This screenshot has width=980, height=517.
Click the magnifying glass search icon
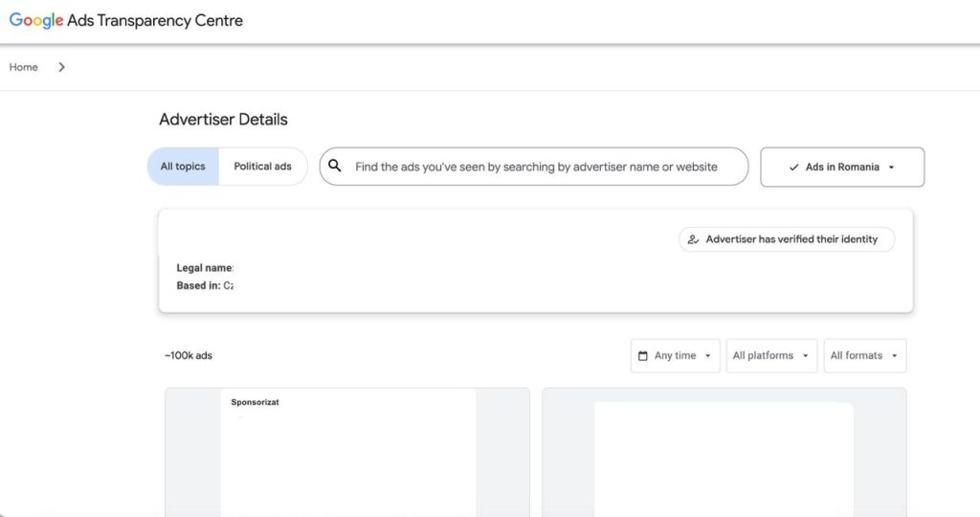click(334, 166)
